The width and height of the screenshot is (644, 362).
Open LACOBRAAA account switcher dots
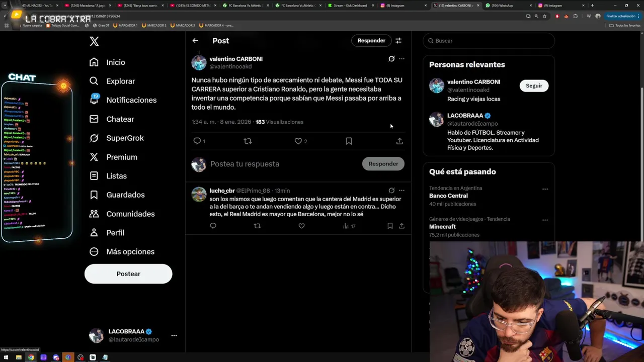click(174, 335)
